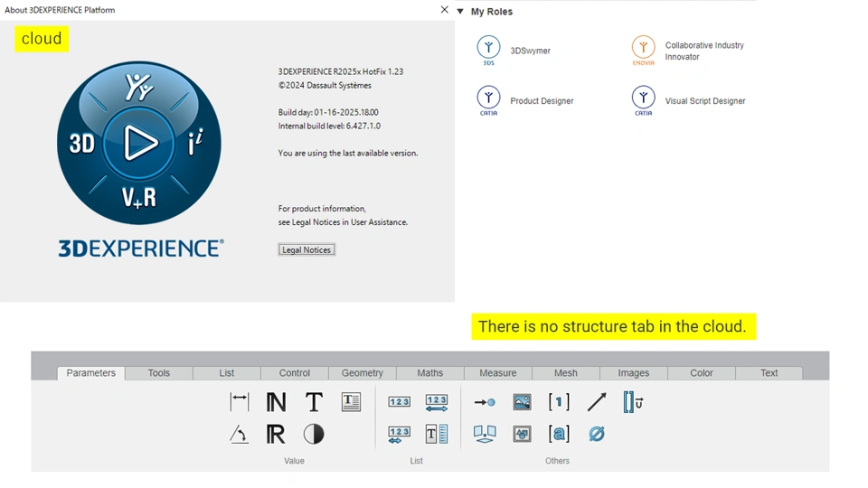Select the Real (R) parameter icon
This screenshot has width=868, height=488.
[x=276, y=435]
